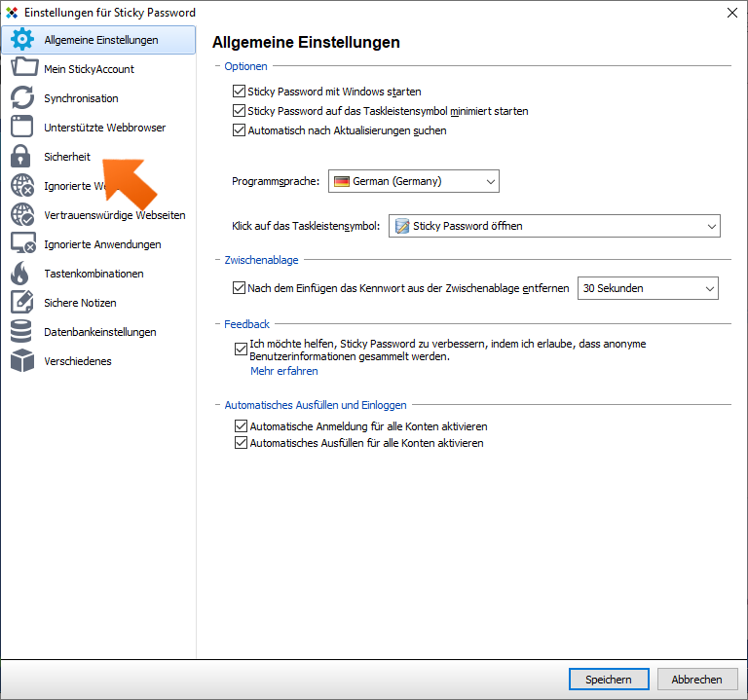Toggle anonymous Benutzerinformationen feedback checkbox

tap(241, 350)
